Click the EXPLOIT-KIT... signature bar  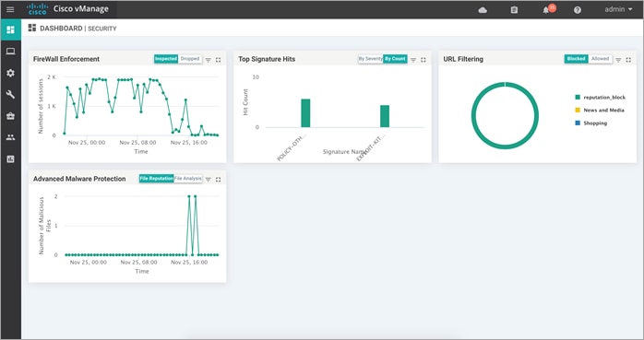point(385,116)
